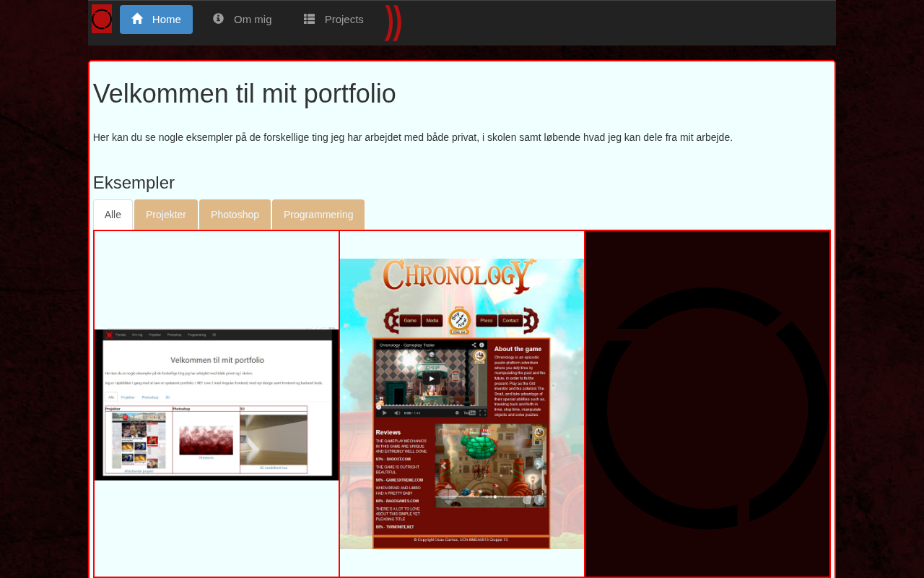Open the Om mig page
This screenshot has width=924, height=578.
click(242, 20)
